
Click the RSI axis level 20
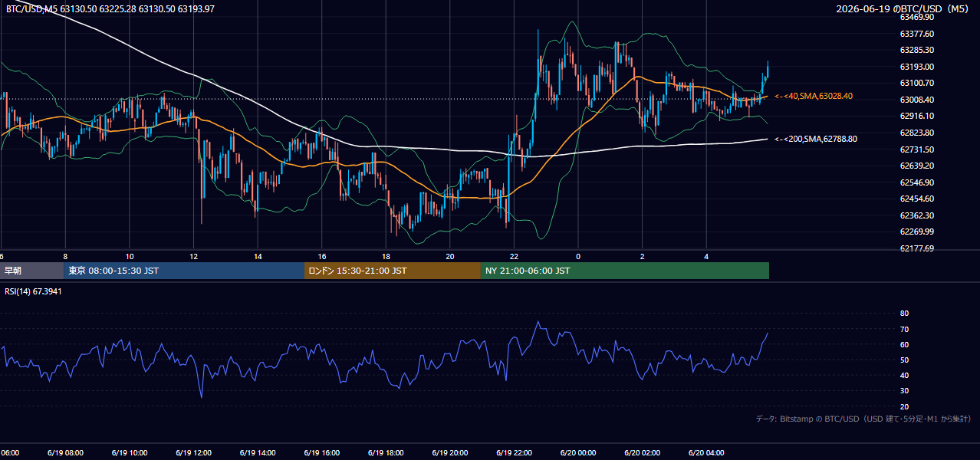[904, 406]
